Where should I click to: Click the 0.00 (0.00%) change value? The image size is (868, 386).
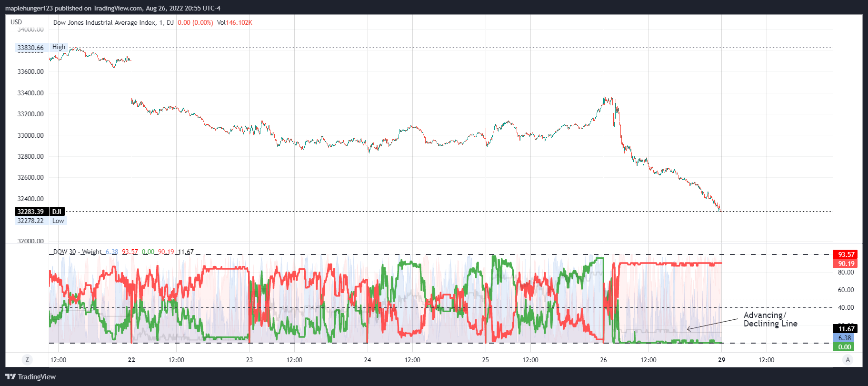[195, 22]
